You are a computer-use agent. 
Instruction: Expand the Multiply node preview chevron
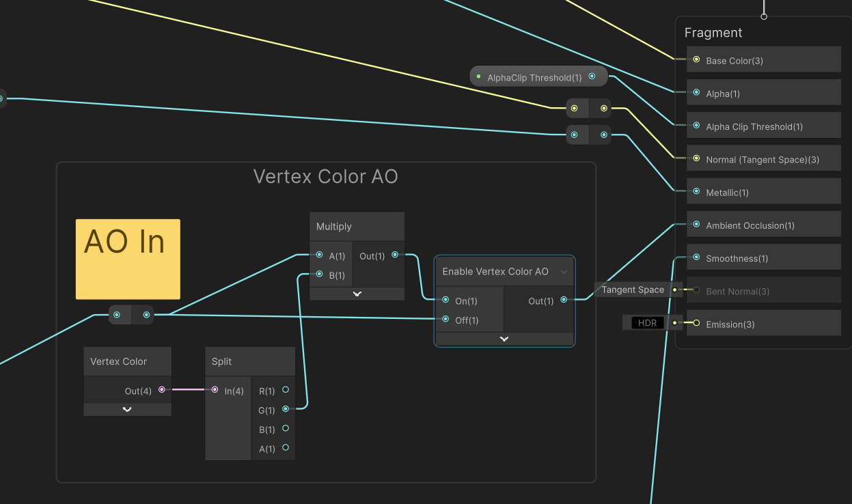(x=357, y=294)
